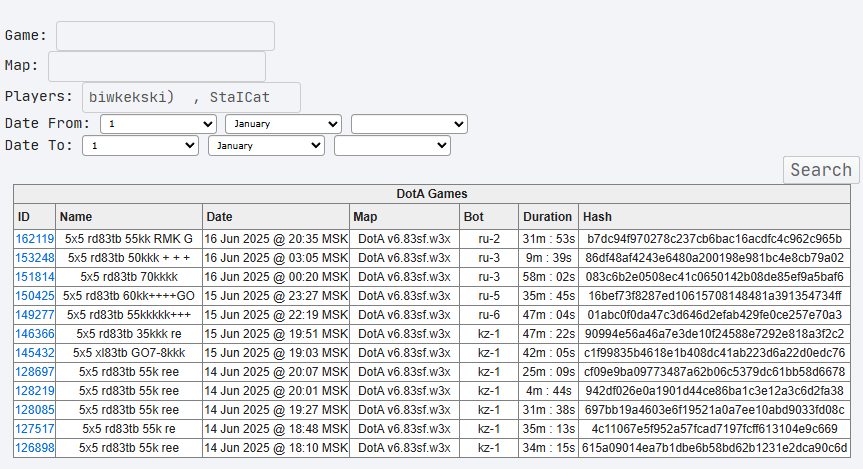Image resolution: width=863 pixels, height=469 pixels.
Task: Open game ID 128085 link
Action: coord(35,410)
